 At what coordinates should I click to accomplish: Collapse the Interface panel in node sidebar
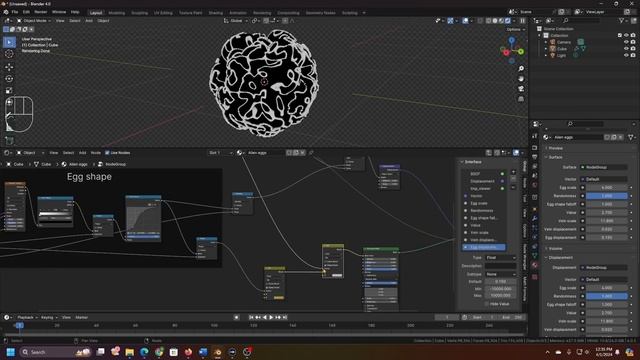[462, 162]
